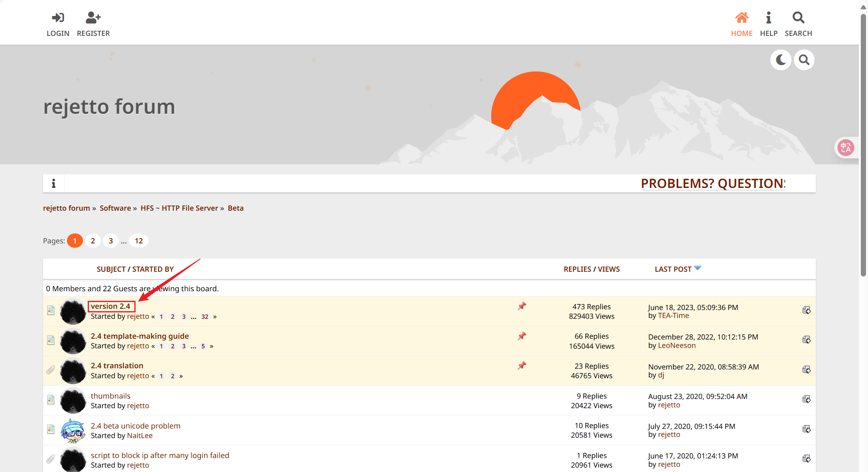The height and width of the screenshot is (472, 868).
Task: Click the Search magnifier in top menu
Action: (x=798, y=18)
